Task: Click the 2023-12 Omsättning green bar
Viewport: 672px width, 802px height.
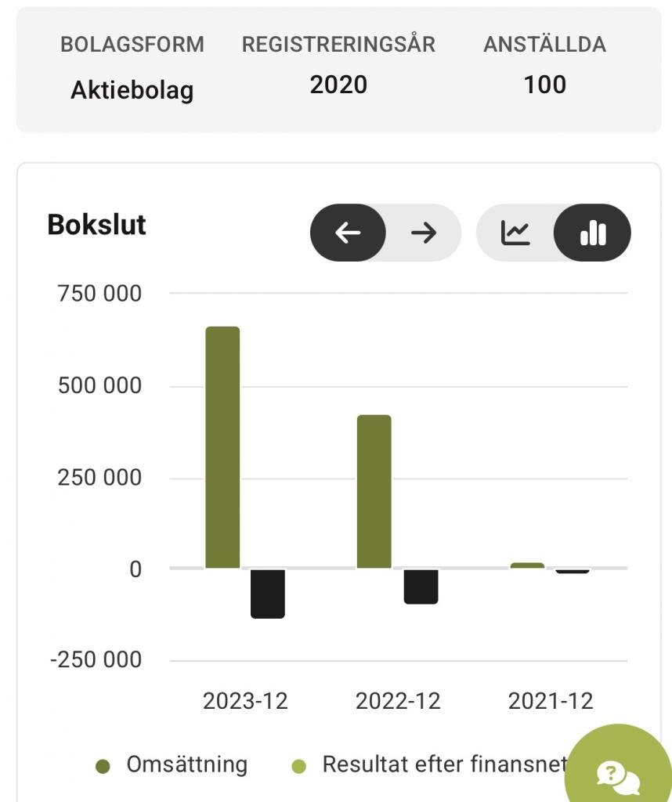Action: coord(222,446)
